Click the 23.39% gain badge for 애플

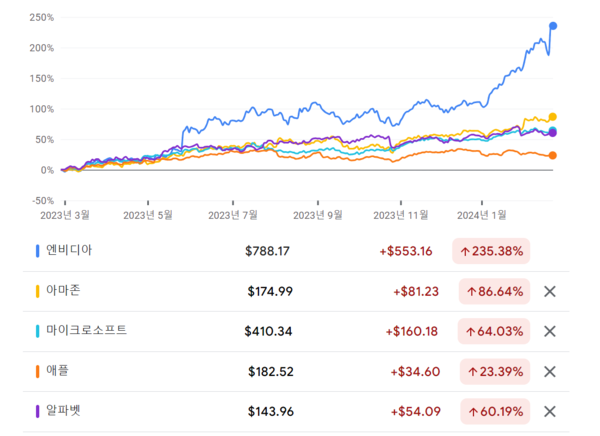(x=495, y=372)
